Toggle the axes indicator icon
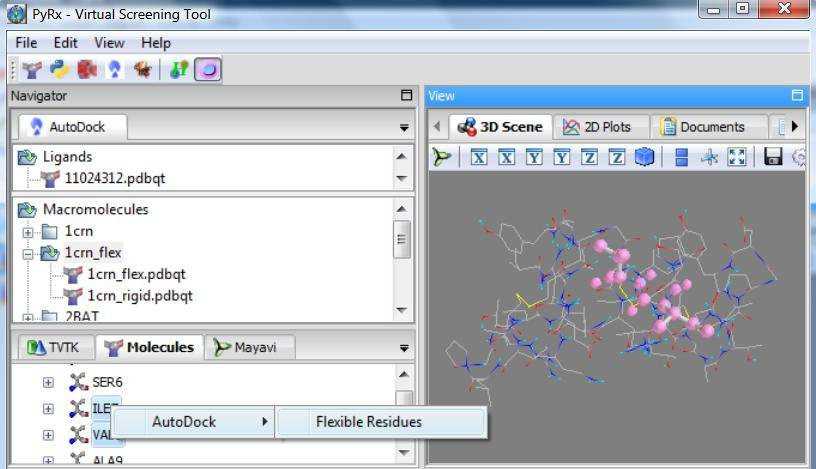 (x=709, y=157)
